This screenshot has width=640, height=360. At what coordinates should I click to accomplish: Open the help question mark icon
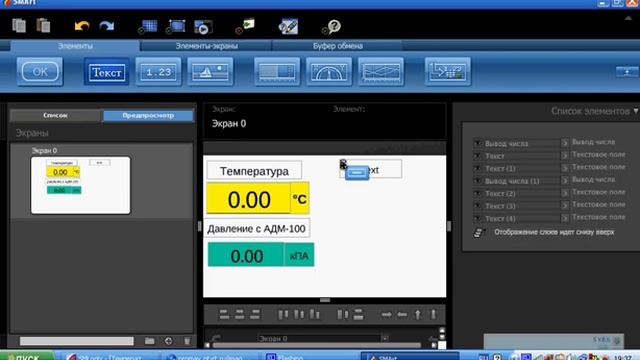(331, 27)
